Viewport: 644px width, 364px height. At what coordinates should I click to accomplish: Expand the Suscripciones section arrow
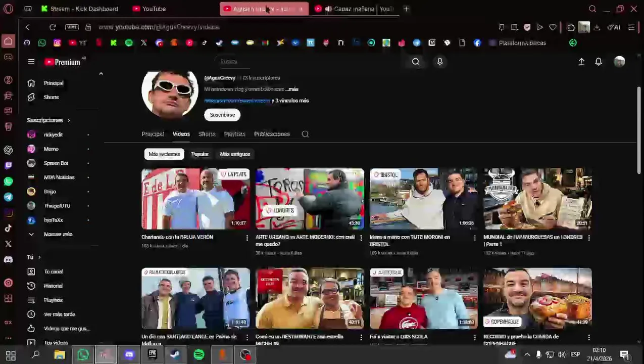pos(68,120)
